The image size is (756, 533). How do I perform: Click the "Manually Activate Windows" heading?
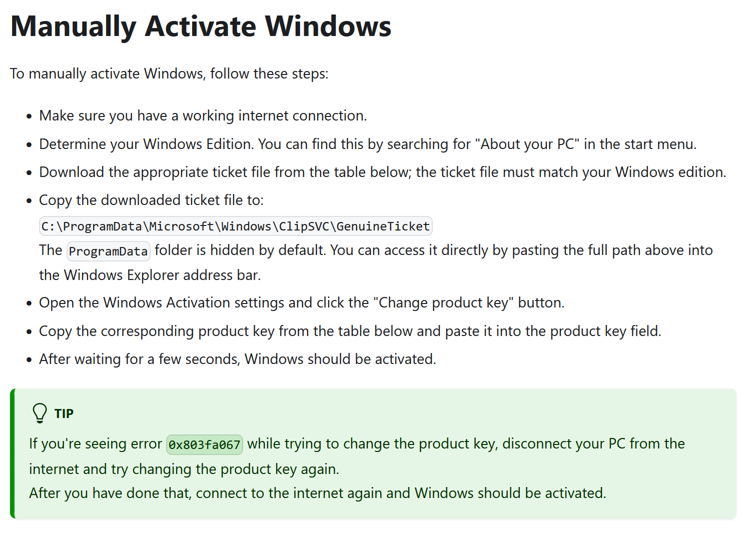201,26
